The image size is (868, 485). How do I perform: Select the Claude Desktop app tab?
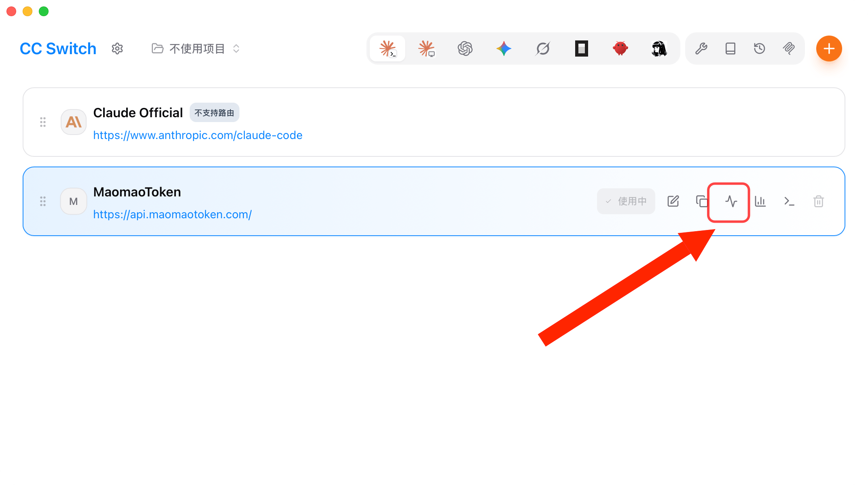click(426, 48)
